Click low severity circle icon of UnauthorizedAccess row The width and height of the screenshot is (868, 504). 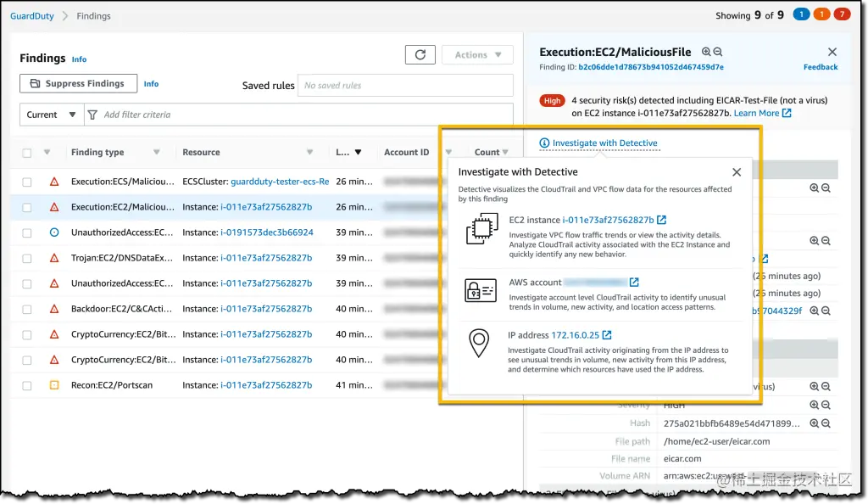[54, 232]
